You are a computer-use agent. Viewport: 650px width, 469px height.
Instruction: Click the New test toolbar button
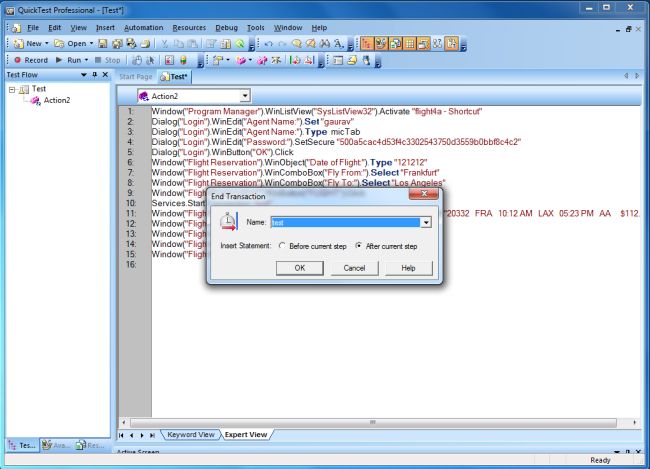point(28,44)
